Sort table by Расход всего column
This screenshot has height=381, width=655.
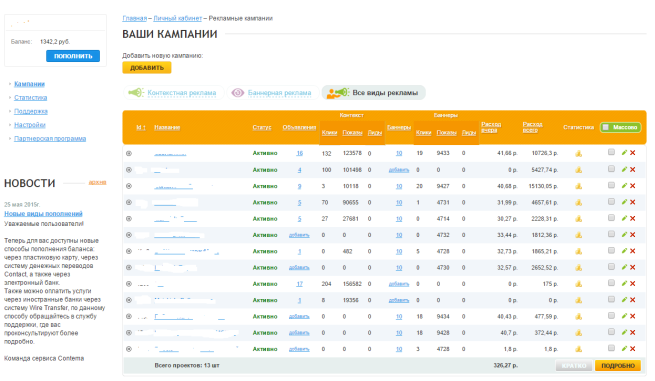click(x=532, y=127)
